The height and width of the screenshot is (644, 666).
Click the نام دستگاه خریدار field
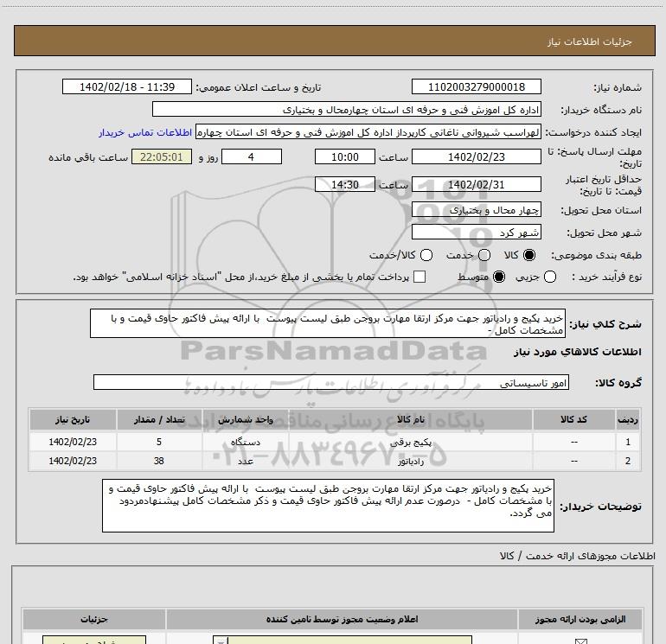pos(347,110)
